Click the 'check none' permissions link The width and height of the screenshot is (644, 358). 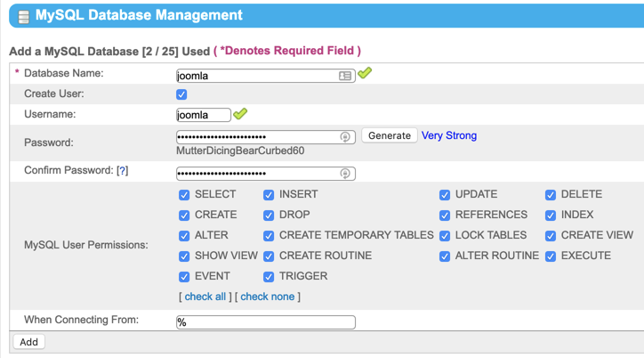(268, 297)
